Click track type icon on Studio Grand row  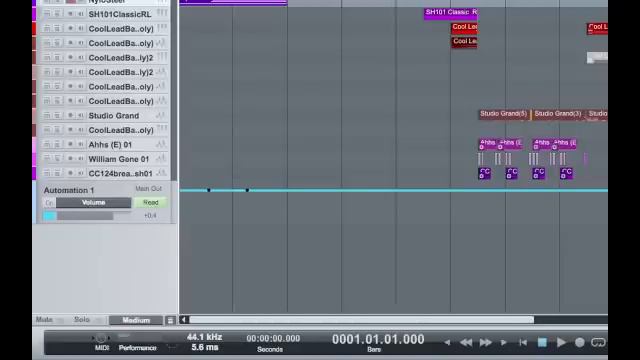click(161, 116)
